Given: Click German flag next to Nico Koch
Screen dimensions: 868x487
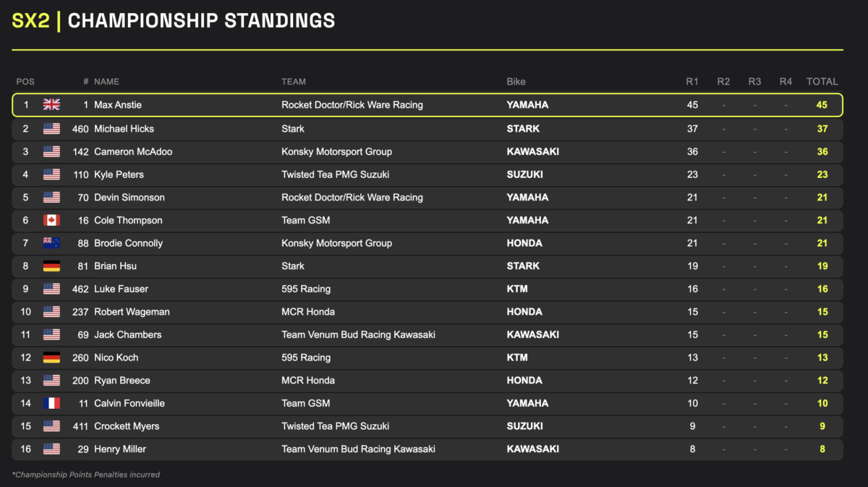Looking at the screenshot, I should (51, 357).
